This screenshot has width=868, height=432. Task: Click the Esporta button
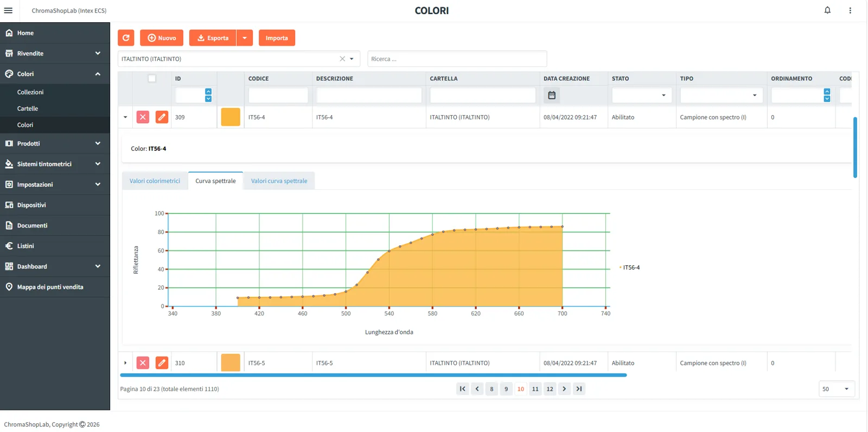pos(213,38)
